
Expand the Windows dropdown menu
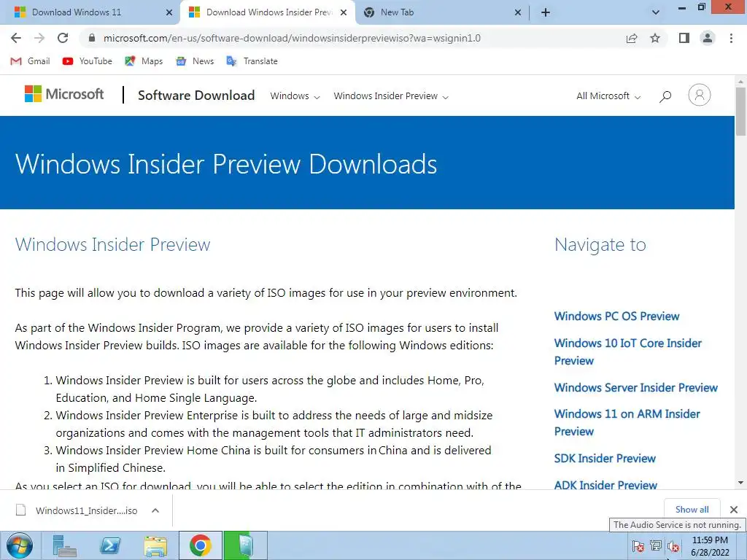coord(295,96)
